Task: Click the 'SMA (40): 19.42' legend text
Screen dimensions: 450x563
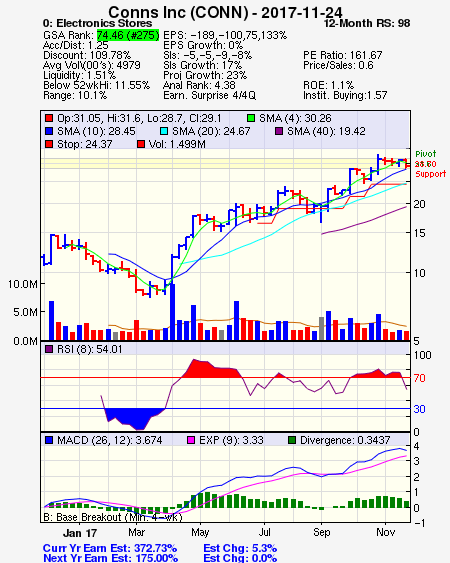Action: pos(326,131)
